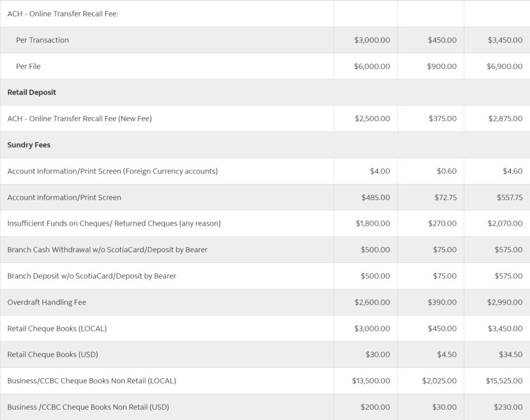
Task: Click the $3,450.00 total for Per Transaction
Action: 505,40
